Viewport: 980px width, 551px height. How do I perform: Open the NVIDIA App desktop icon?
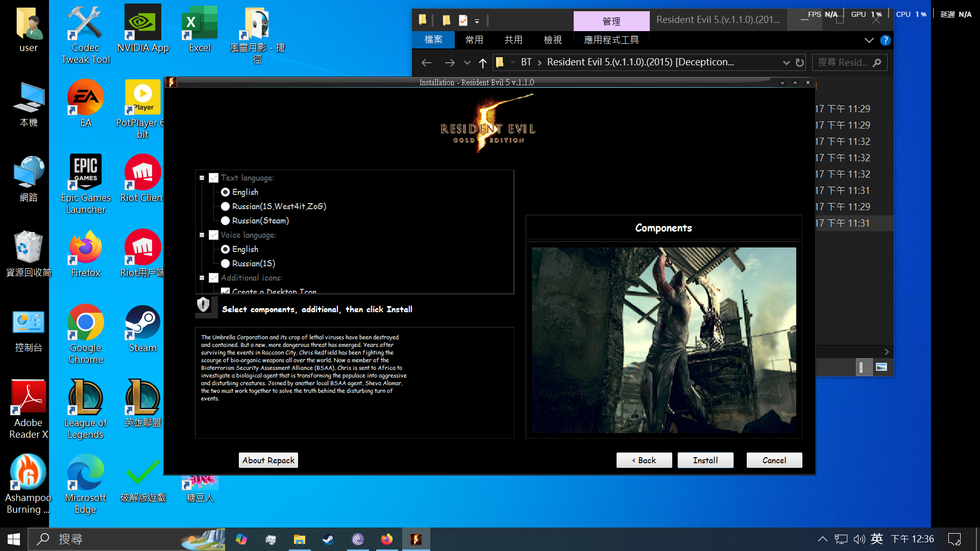pyautogui.click(x=143, y=29)
